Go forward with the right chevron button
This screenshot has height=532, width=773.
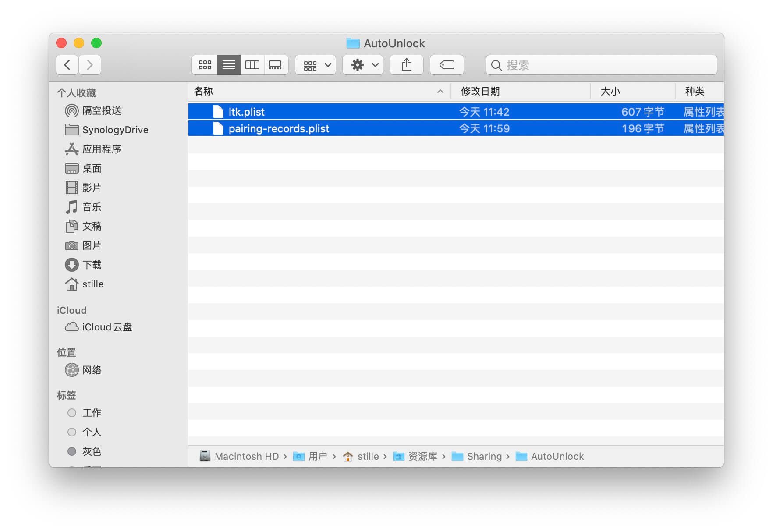(90, 65)
